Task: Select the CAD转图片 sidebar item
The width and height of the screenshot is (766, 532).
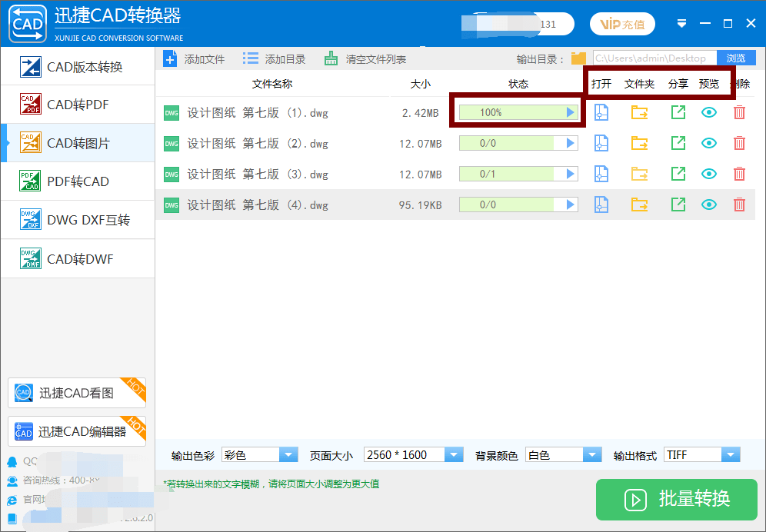Action: click(78, 143)
